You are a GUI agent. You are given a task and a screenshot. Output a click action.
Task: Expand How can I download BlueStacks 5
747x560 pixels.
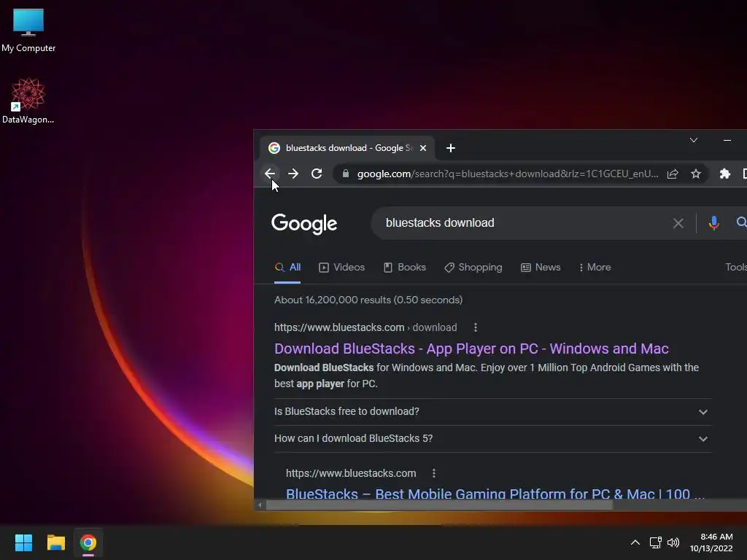point(492,438)
